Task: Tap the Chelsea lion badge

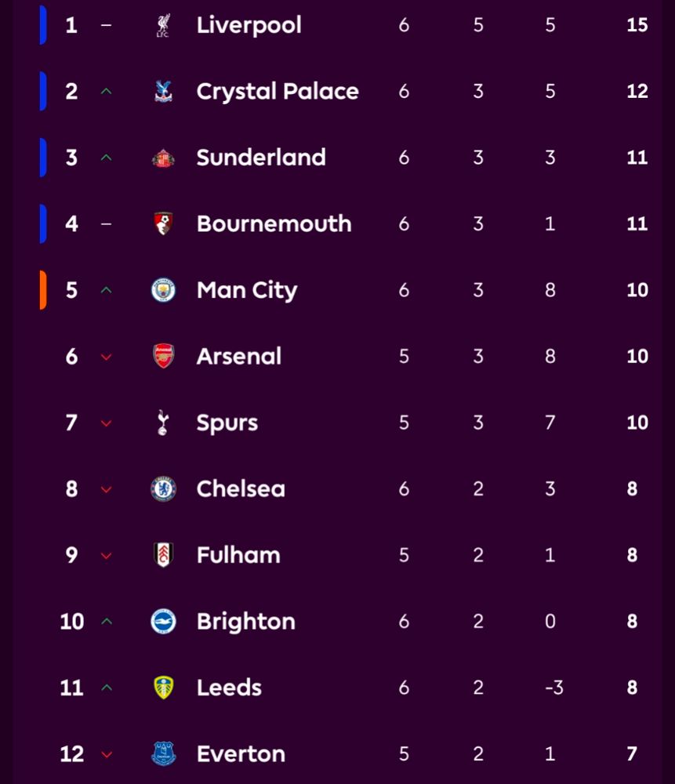Action: (163, 489)
